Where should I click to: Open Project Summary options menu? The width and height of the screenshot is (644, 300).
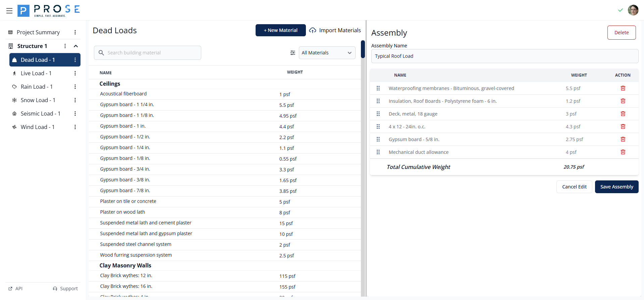(75, 32)
